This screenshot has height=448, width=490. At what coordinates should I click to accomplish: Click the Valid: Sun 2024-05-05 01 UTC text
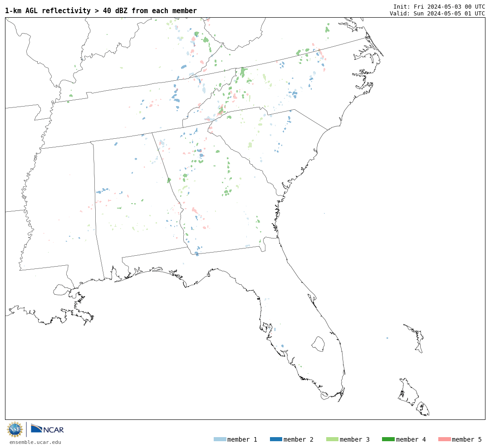437,14
